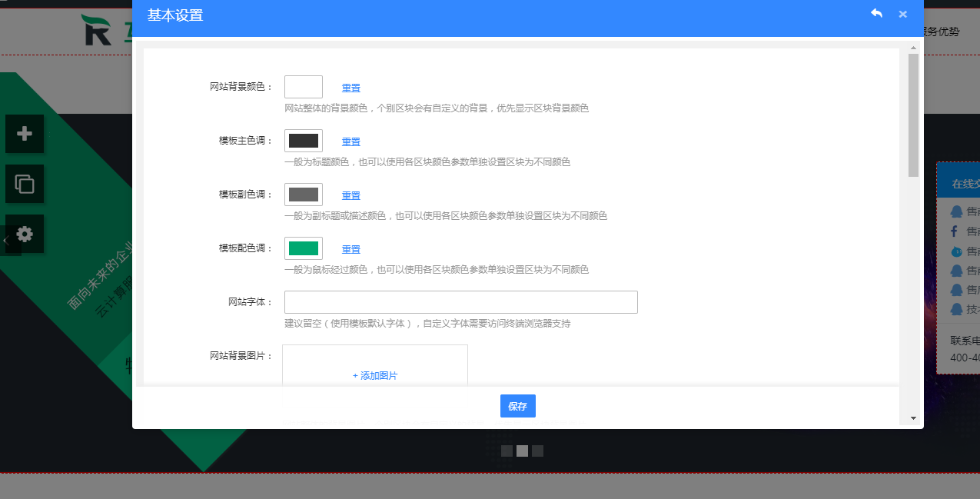Image resolution: width=980 pixels, height=499 pixels.
Task: Close the 基本设置 dialog with the X
Action: point(902,14)
